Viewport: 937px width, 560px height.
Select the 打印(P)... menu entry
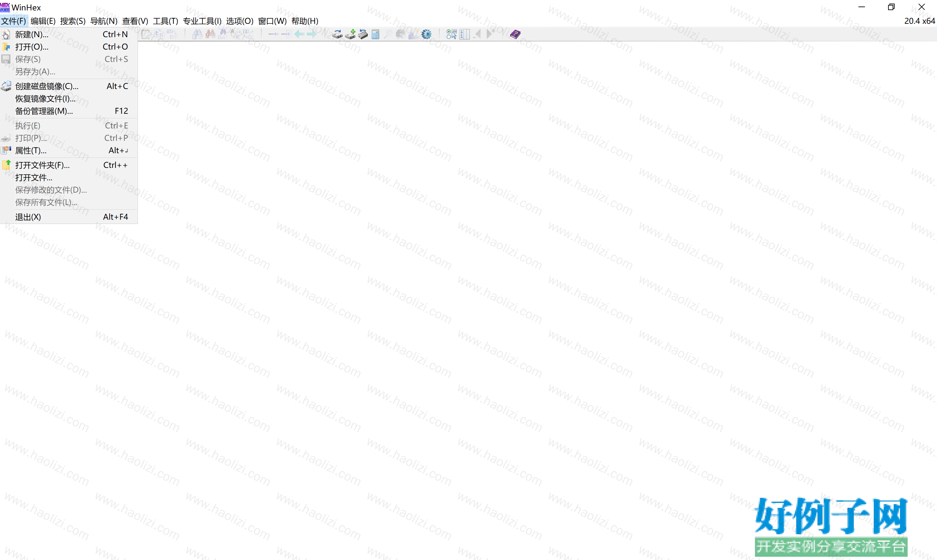pos(69,138)
